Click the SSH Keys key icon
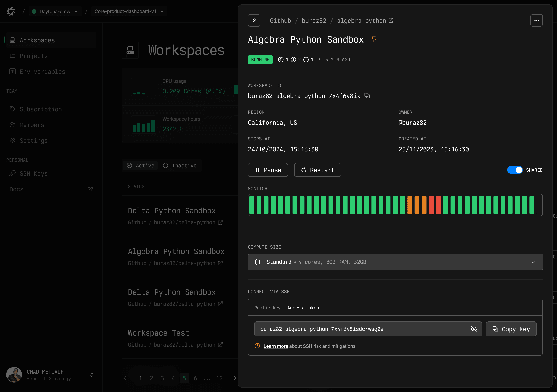 point(13,173)
